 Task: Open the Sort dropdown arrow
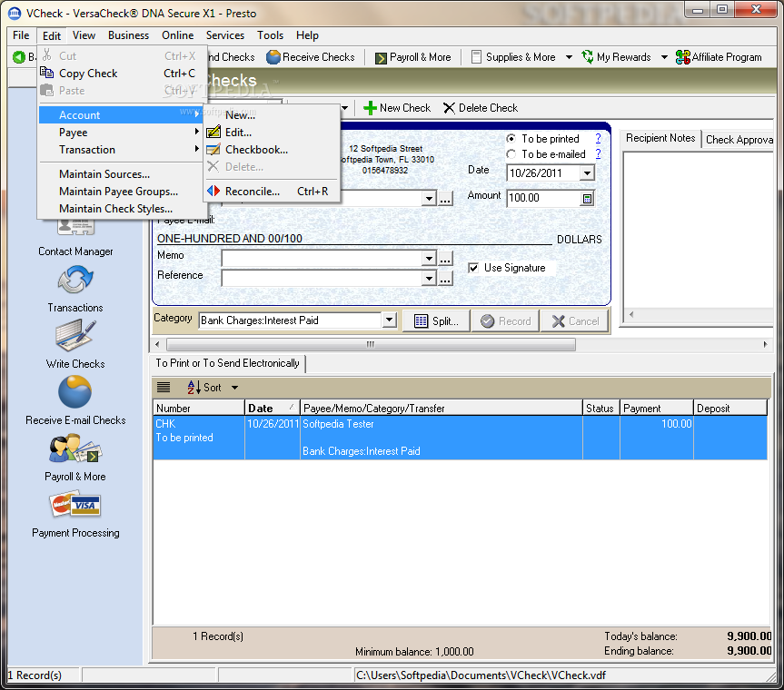click(x=234, y=388)
